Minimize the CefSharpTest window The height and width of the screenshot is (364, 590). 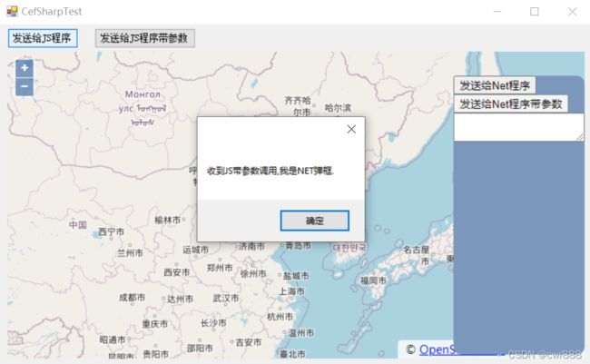497,11
